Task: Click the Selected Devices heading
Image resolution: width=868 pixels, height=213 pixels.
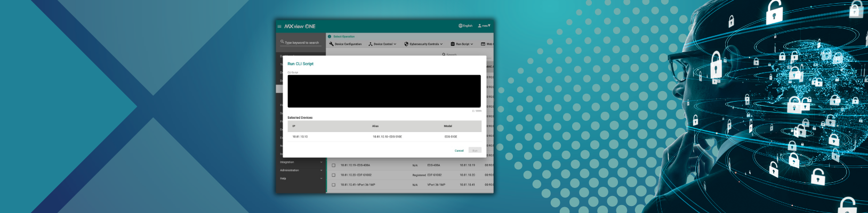Action: pyautogui.click(x=300, y=118)
